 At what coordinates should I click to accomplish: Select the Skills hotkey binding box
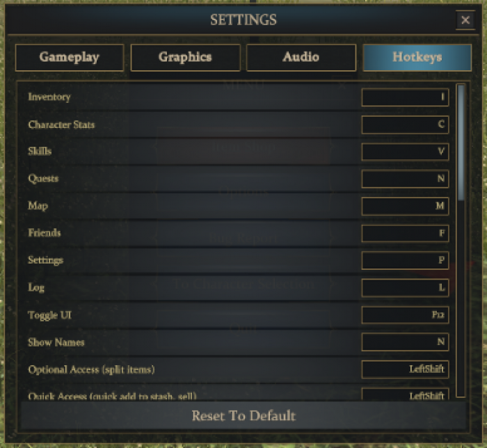pyautogui.click(x=405, y=152)
